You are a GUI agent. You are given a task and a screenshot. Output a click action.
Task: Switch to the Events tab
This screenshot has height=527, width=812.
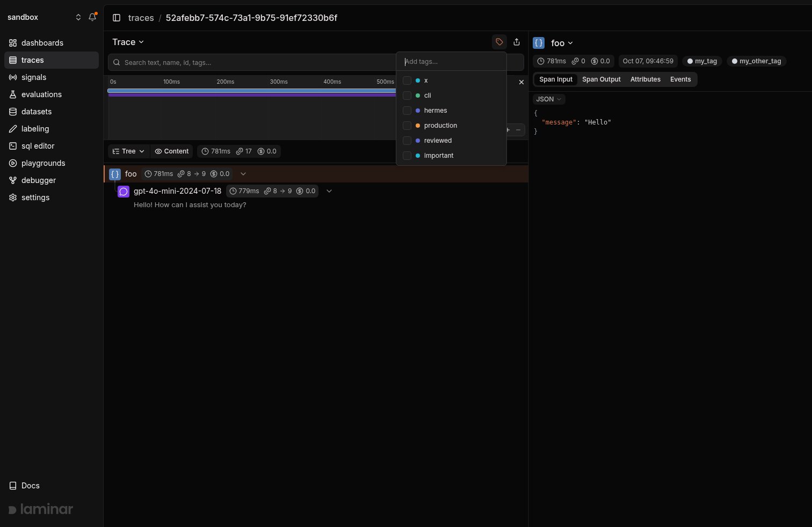coord(680,79)
